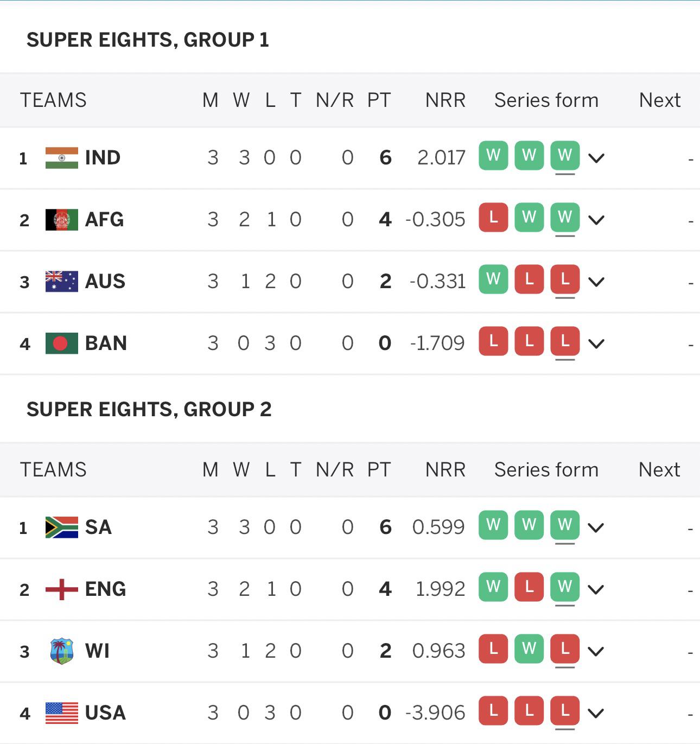The height and width of the screenshot is (744, 700).
Task: Expand England's series form chevron
Action: 596,590
